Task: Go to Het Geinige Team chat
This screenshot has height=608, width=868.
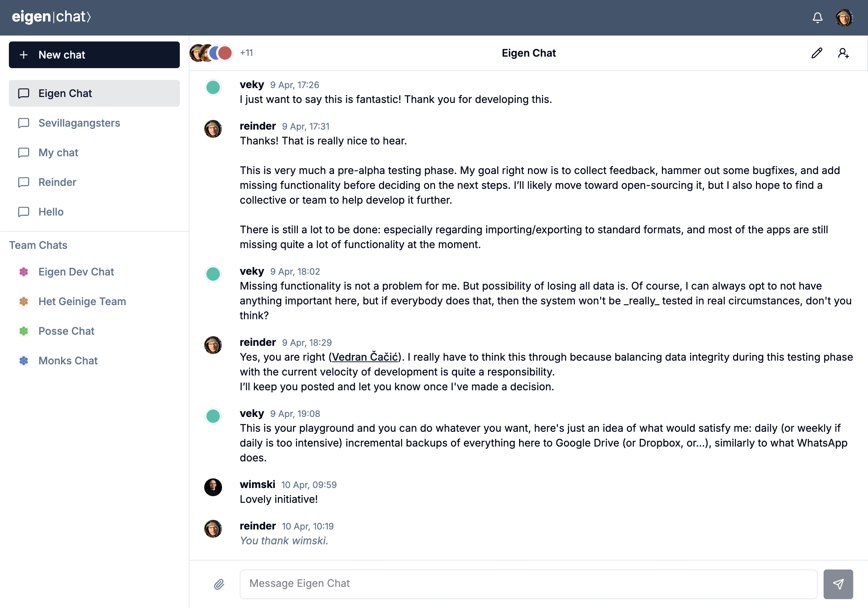Action: point(82,301)
